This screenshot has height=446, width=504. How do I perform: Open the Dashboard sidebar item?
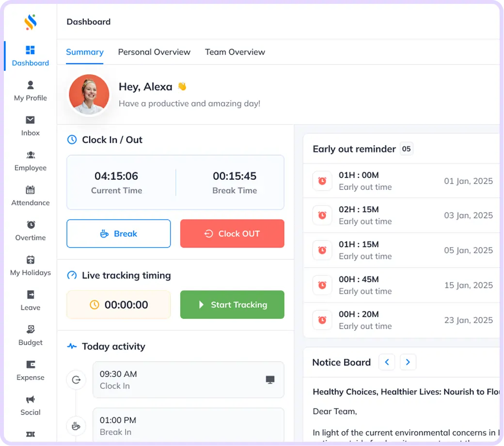pyautogui.click(x=30, y=56)
